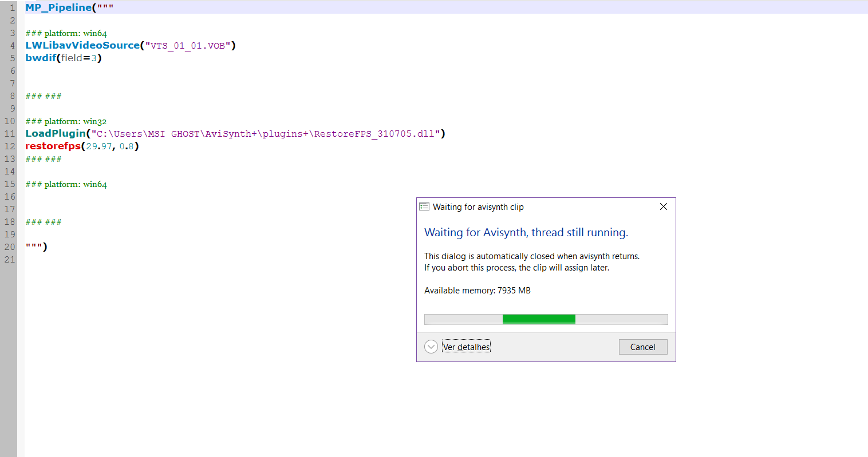Image resolution: width=868 pixels, height=457 pixels.
Task: Click the Available memory: 7935 MB text
Action: [478, 291]
